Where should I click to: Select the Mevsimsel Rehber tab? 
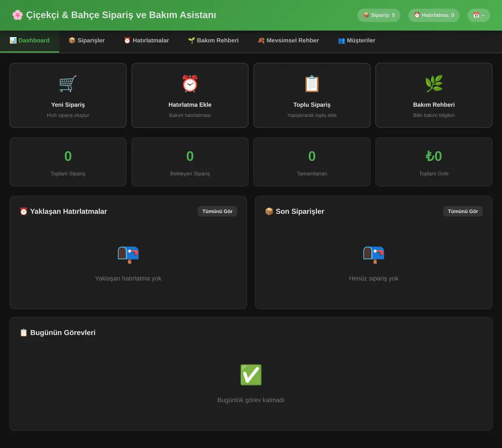[x=288, y=41]
